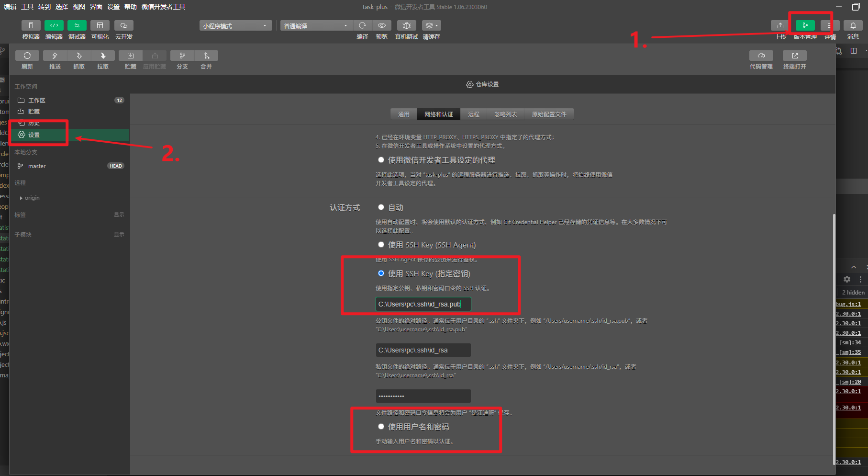Click the 刷新 refresh repository button
This screenshot has width=868, height=476.
pos(27,56)
